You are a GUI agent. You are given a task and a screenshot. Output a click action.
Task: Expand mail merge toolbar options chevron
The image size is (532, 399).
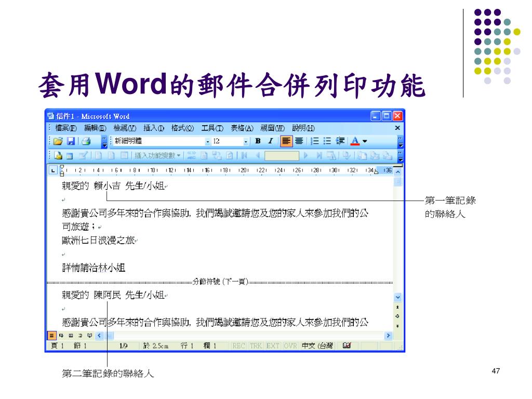(401, 156)
